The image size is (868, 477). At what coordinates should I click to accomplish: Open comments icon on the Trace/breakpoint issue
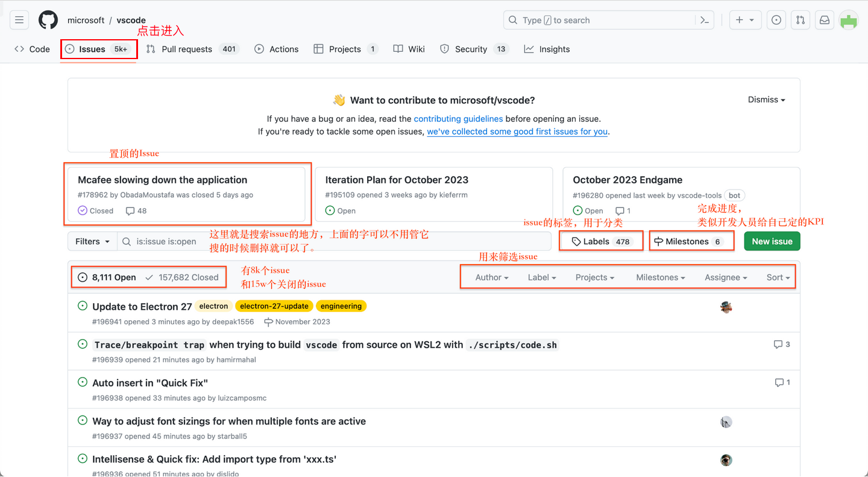click(778, 344)
